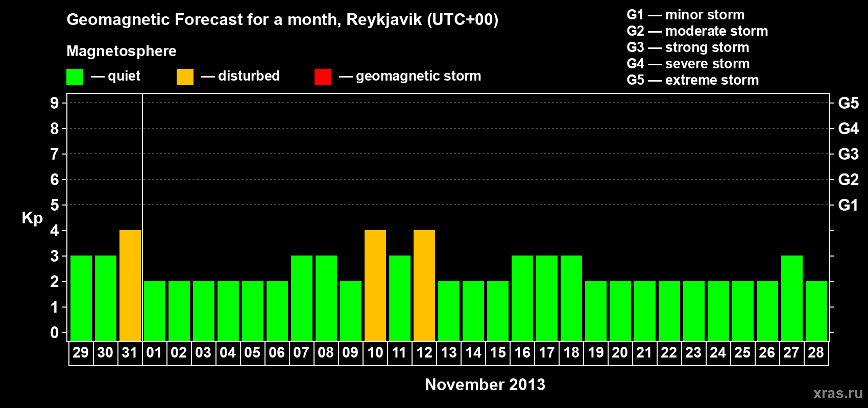This screenshot has width=868, height=408.
Task: Click the Kp axis label
Action: point(32,218)
